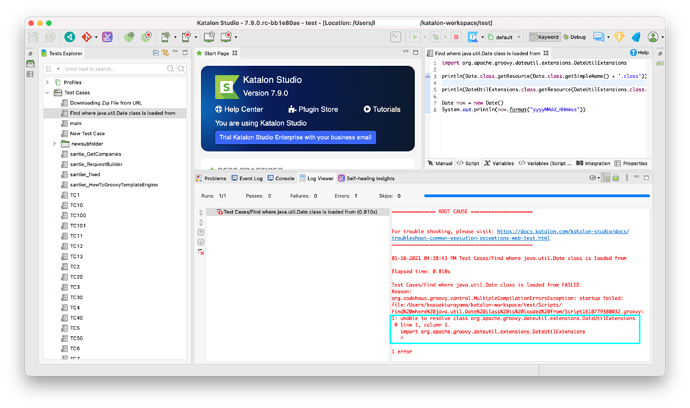Viewport: 690px width, 408px height.
Task: Click the red Stop execution button
Action: [x=456, y=37]
